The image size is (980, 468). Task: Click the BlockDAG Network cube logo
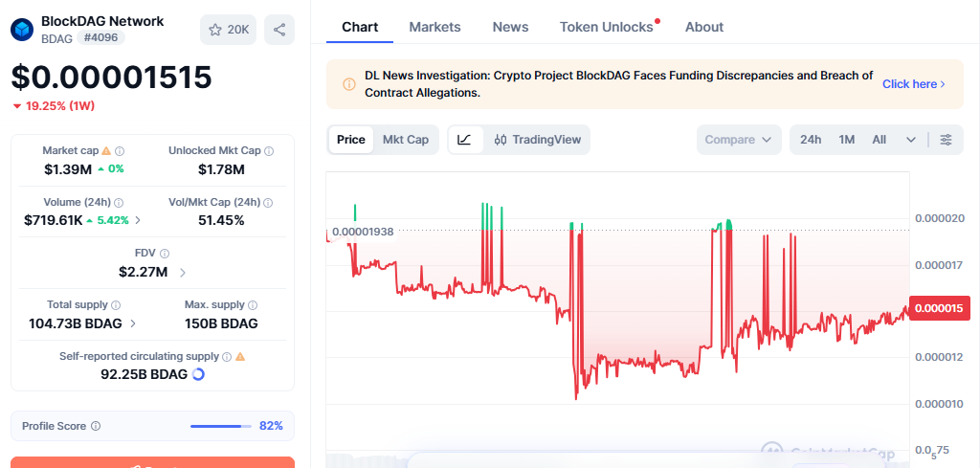(22, 30)
